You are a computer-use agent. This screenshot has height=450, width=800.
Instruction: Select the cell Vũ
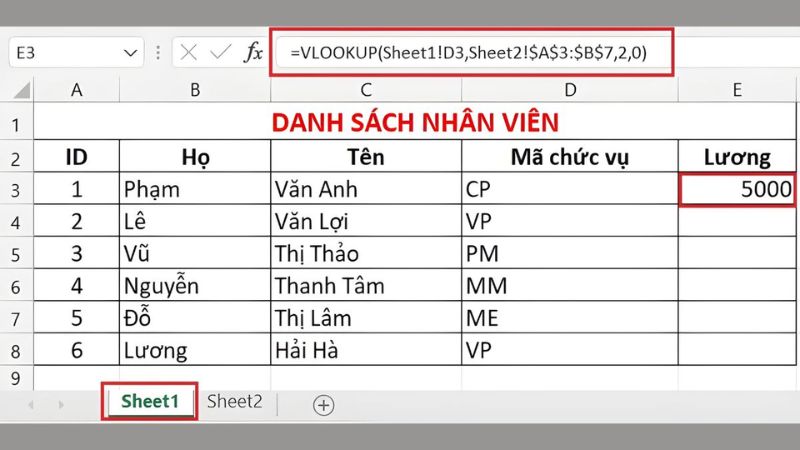[195, 253]
